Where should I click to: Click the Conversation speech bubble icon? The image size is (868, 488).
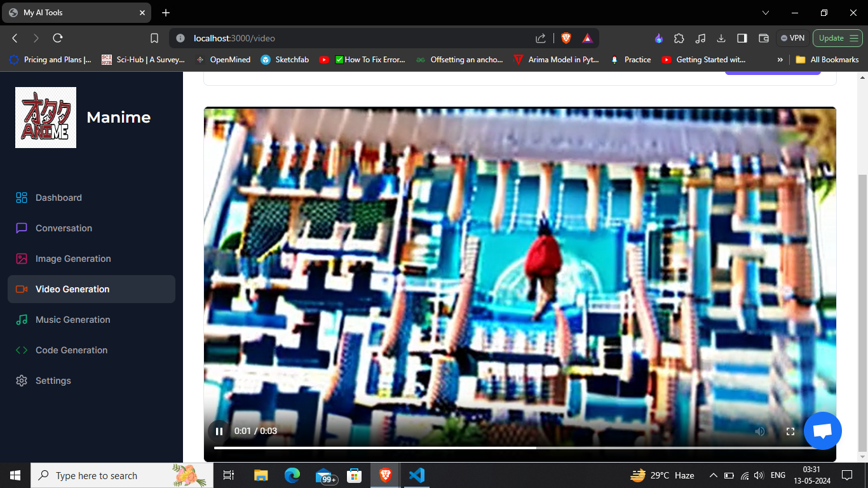(x=22, y=228)
